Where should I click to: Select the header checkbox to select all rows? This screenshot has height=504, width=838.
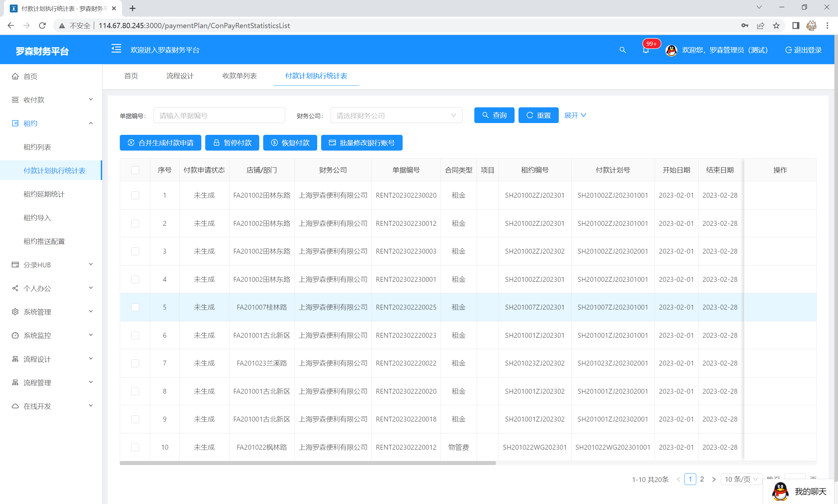[x=135, y=170]
